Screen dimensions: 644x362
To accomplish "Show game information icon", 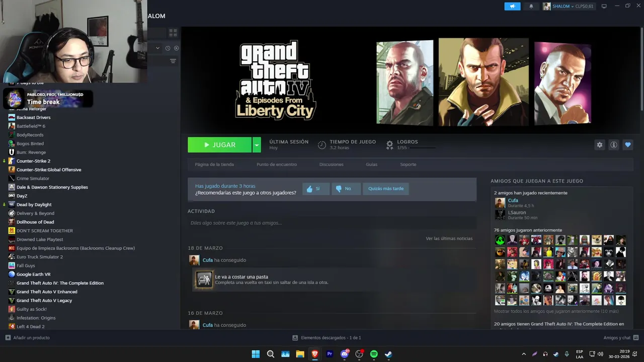I will coord(613,145).
